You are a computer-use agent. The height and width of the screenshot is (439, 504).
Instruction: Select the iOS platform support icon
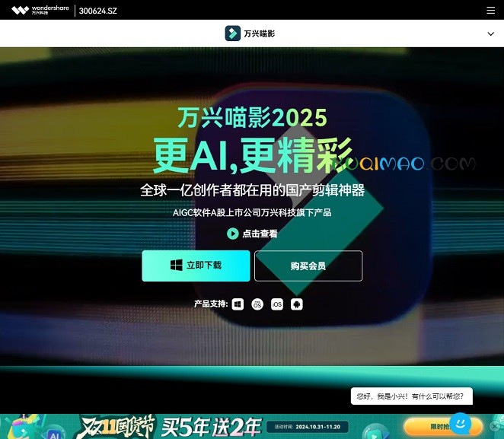click(277, 304)
